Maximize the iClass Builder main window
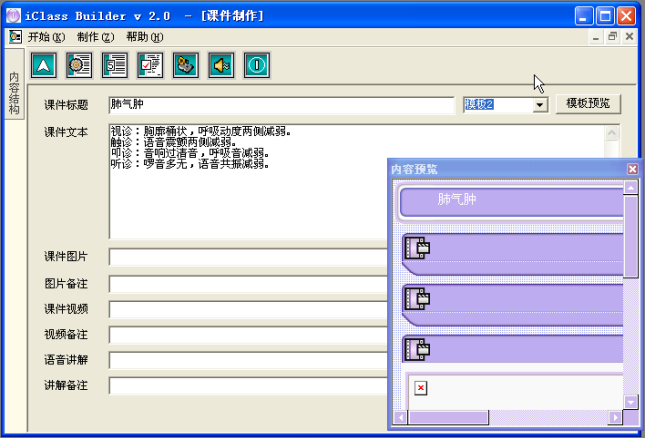Viewport: 645px width, 439px height. click(x=605, y=16)
